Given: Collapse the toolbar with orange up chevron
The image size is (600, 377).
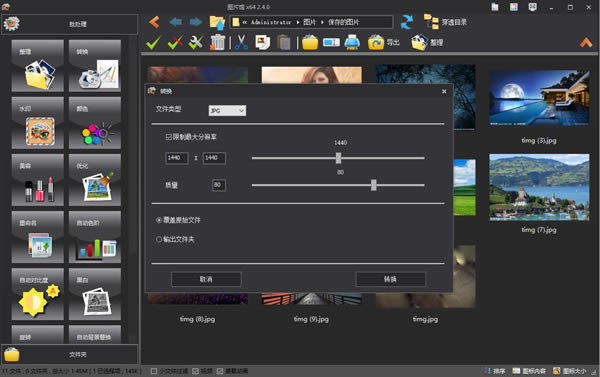Looking at the screenshot, I should pyautogui.click(x=586, y=42).
